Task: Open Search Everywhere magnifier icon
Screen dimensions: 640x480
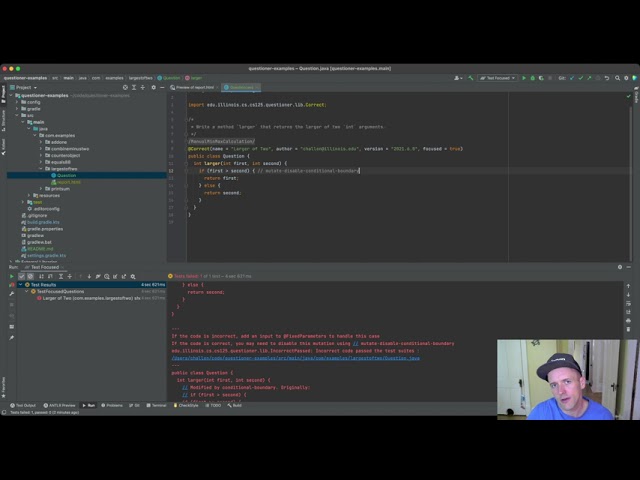Action: coord(618,78)
